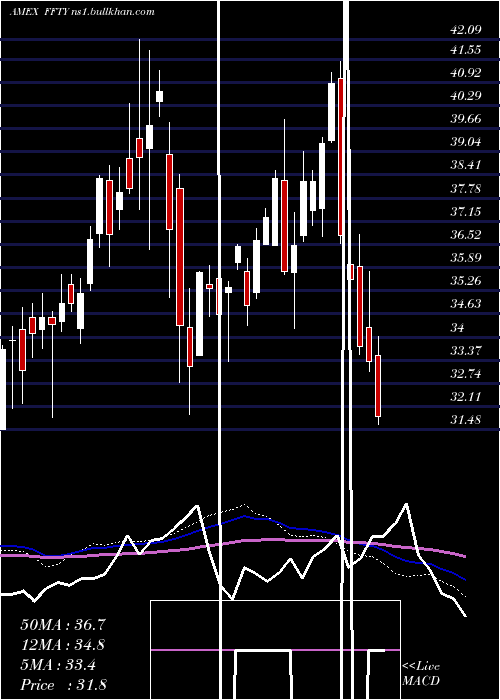Click the 33.37 price axis label
This screenshot has width=500, height=700.
point(466,350)
